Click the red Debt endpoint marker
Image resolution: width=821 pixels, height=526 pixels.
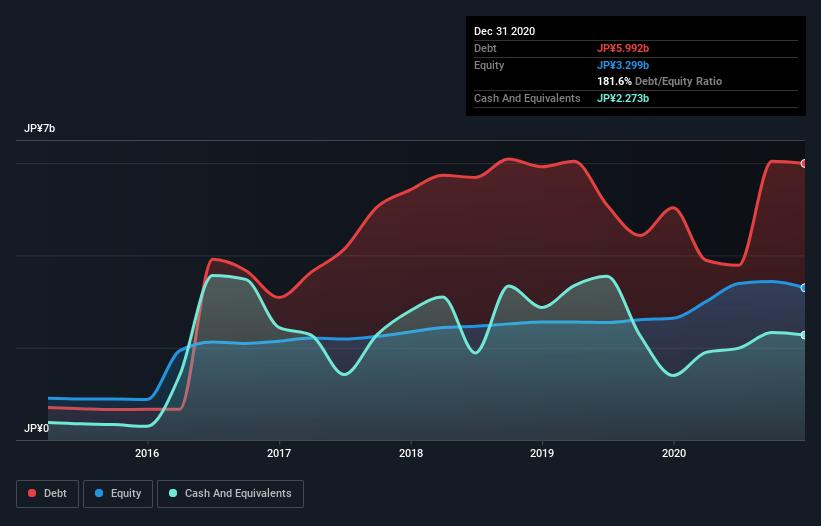click(x=804, y=164)
